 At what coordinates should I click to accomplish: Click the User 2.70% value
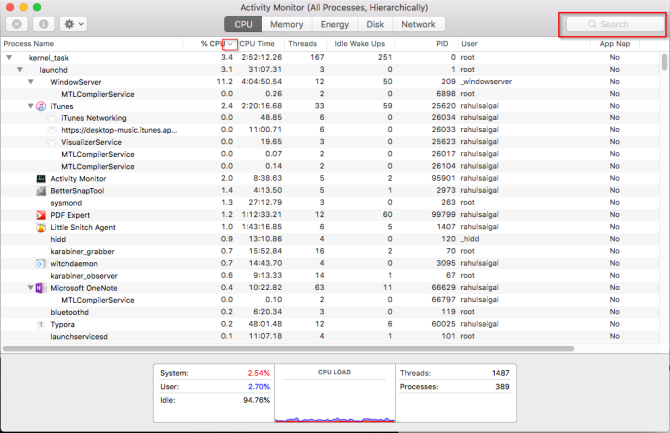[x=259, y=387]
